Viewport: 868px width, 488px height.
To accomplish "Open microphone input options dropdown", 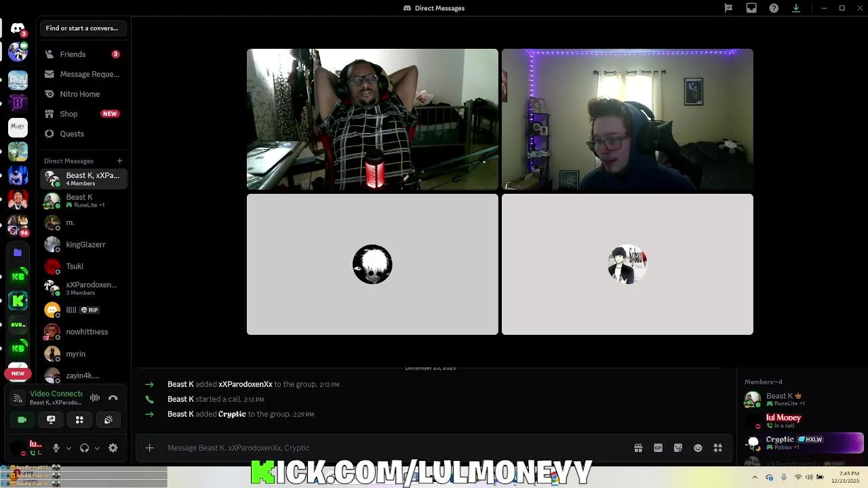I will (x=68, y=448).
